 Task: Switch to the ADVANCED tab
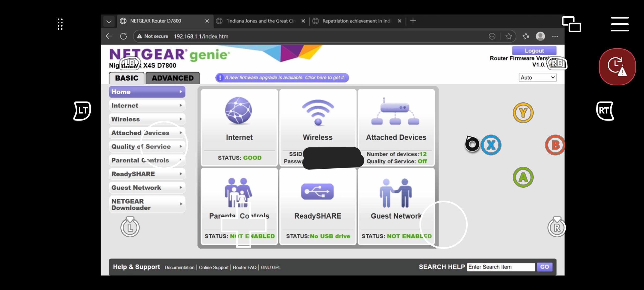point(173,78)
